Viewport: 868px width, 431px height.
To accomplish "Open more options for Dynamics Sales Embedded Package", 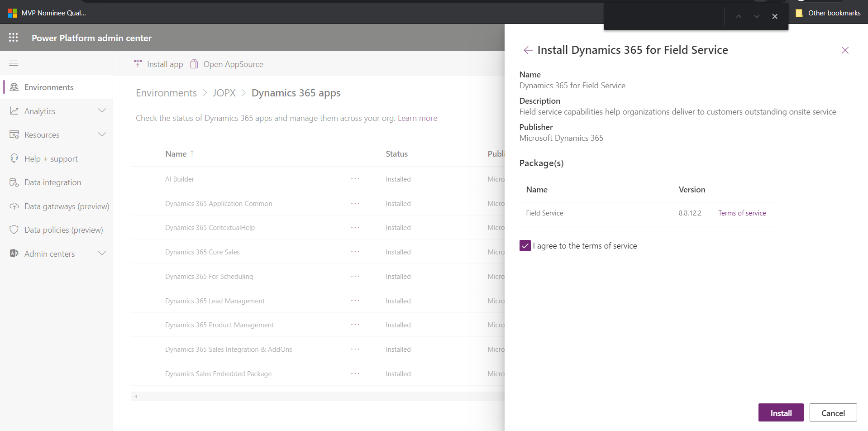I will click(x=355, y=374).
